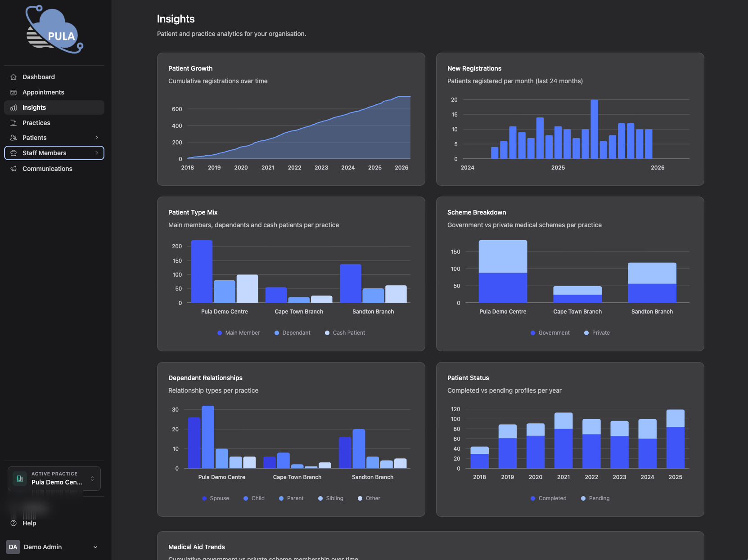Image resolution: width=748 pixels, height=560 pixels.
Task: Click the Patient Growth card title
Action: click(x=190, y=68)
